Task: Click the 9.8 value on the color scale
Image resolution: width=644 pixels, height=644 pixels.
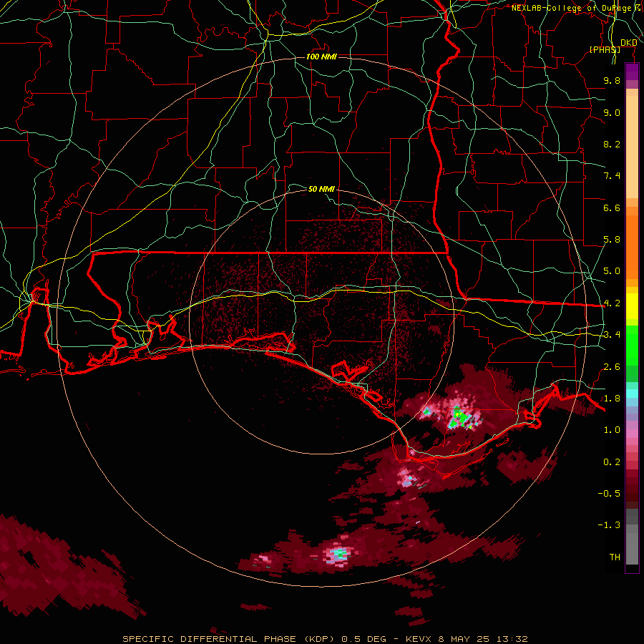Action: click(x=612, y=80)
